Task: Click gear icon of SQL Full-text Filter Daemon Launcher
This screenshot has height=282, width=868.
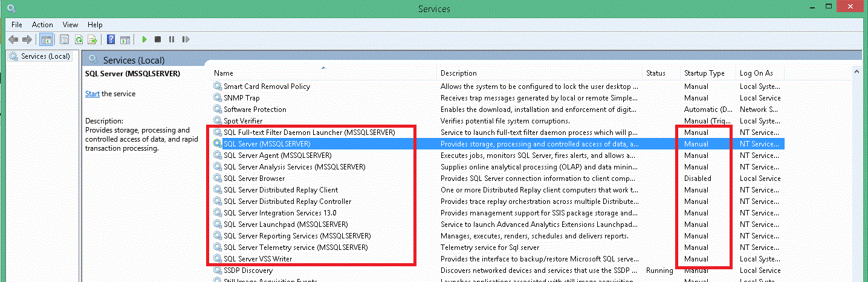Action: pyautogui.click(x=218, y=133)
